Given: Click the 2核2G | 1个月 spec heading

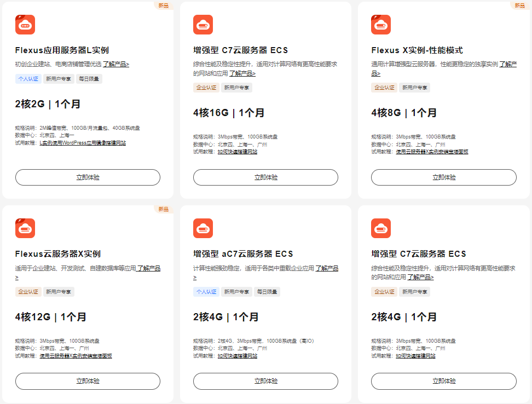Looking at the screenshot, I should (x=48, y=104).
